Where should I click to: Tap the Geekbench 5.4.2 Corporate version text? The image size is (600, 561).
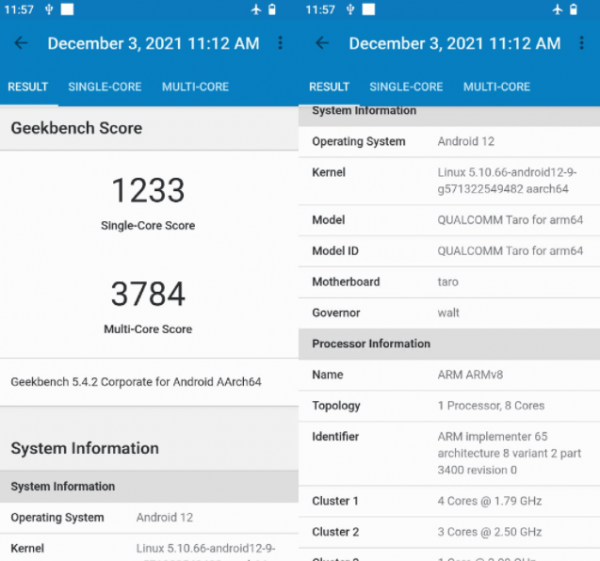[x=136, y=382]
